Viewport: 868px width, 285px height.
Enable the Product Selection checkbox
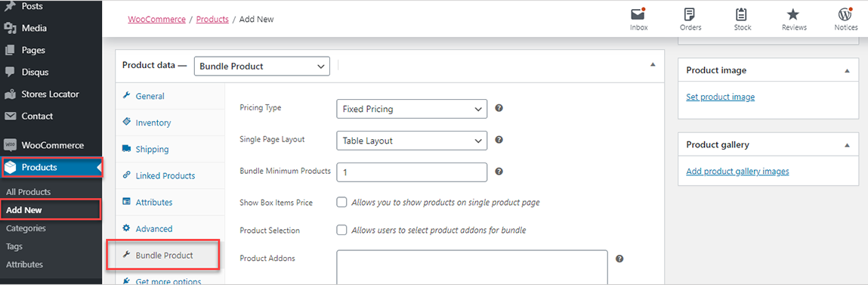click(x=342, y=230)
